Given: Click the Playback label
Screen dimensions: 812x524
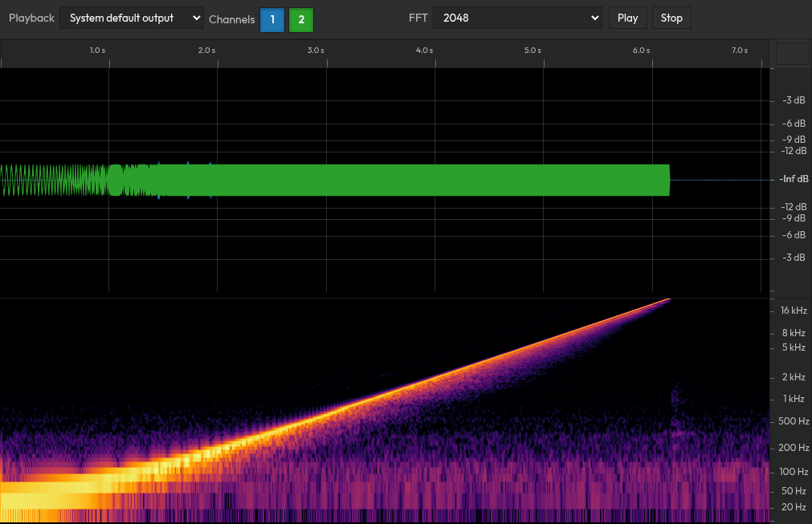Looking at the screenshot, I should tap(31, 18).
